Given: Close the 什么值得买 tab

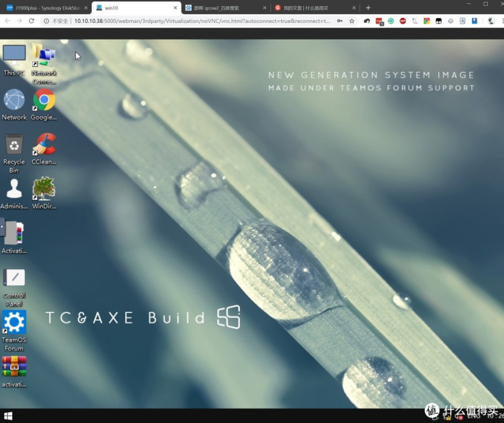Looking at the screenshot, I should pos(354,7).
